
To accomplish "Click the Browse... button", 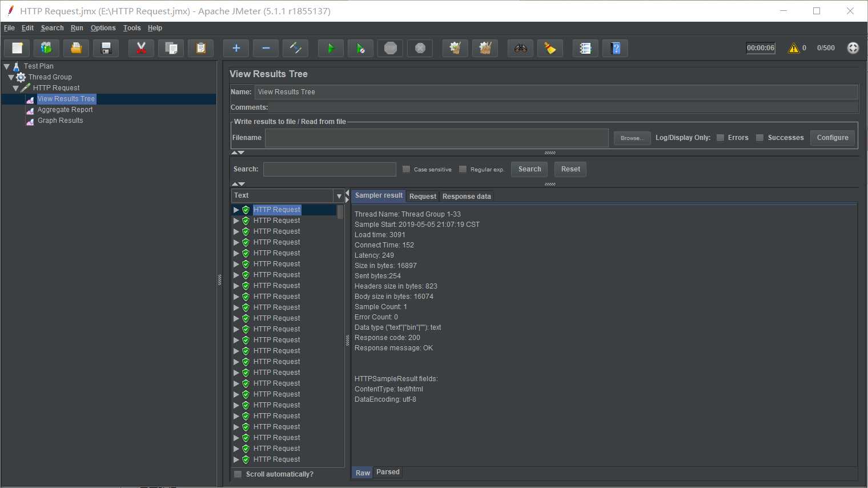I will click(x=632, y=138).
